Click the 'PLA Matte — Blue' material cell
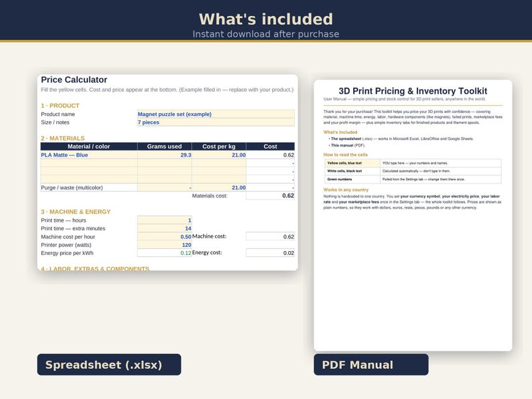 pyautogui.click(x=89, y=155)
